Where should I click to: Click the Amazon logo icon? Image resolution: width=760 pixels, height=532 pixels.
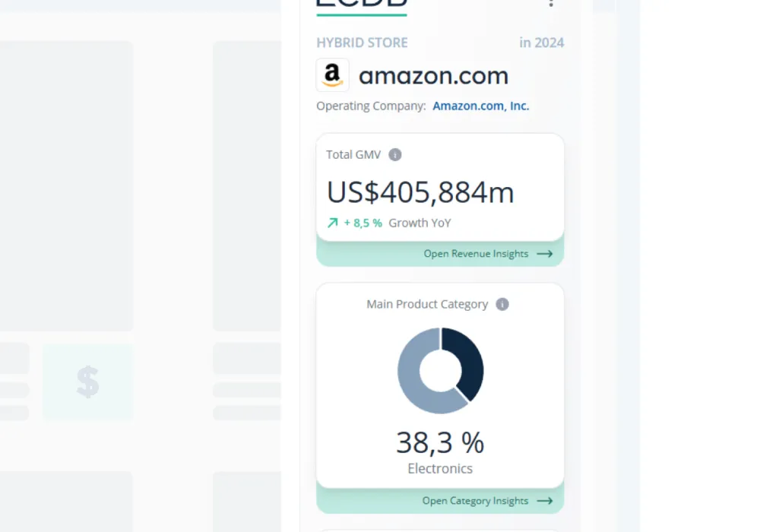click(x=332, y=75)
